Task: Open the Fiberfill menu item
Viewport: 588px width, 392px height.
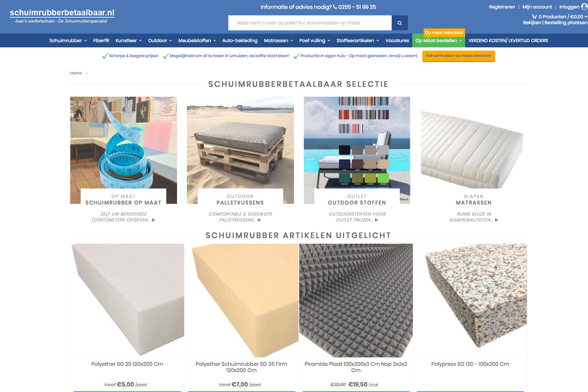Action: pos(101,41)
